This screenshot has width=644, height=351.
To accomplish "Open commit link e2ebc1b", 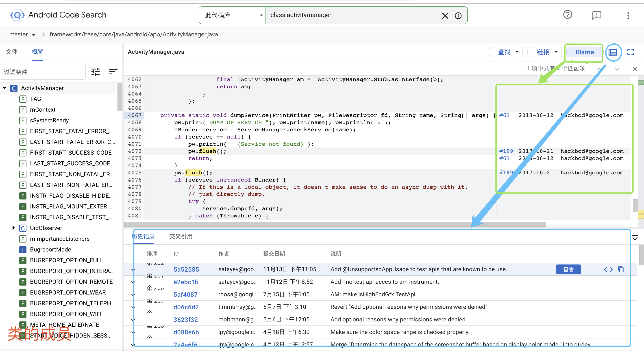I will coord(186,282).
